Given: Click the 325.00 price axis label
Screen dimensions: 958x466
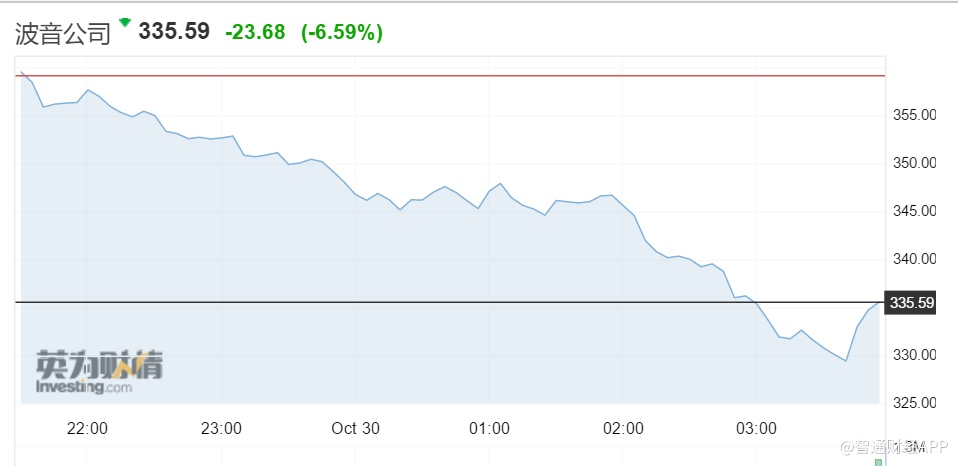Looking at the screenshot, I should 916,403.
